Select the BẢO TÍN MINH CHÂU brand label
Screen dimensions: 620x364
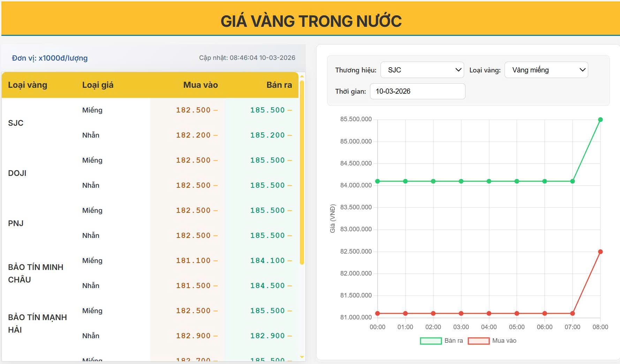[x=36, y=273]
